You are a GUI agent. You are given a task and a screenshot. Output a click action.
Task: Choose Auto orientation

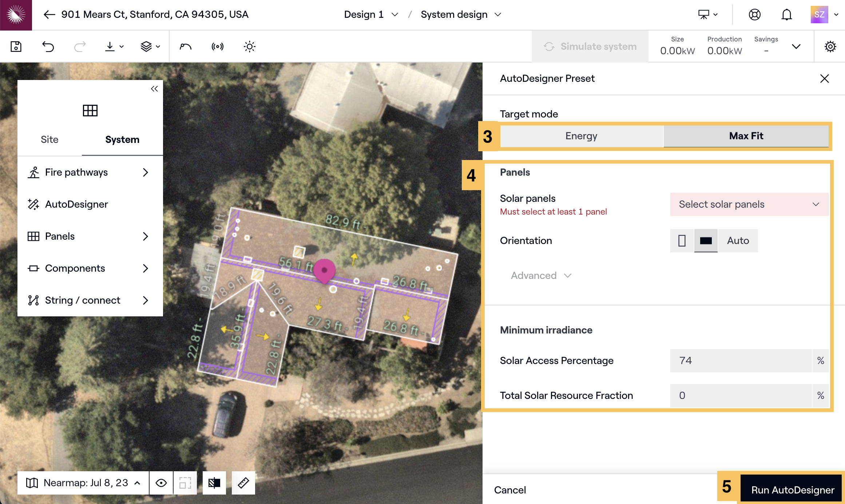click(x=738, y=241)
